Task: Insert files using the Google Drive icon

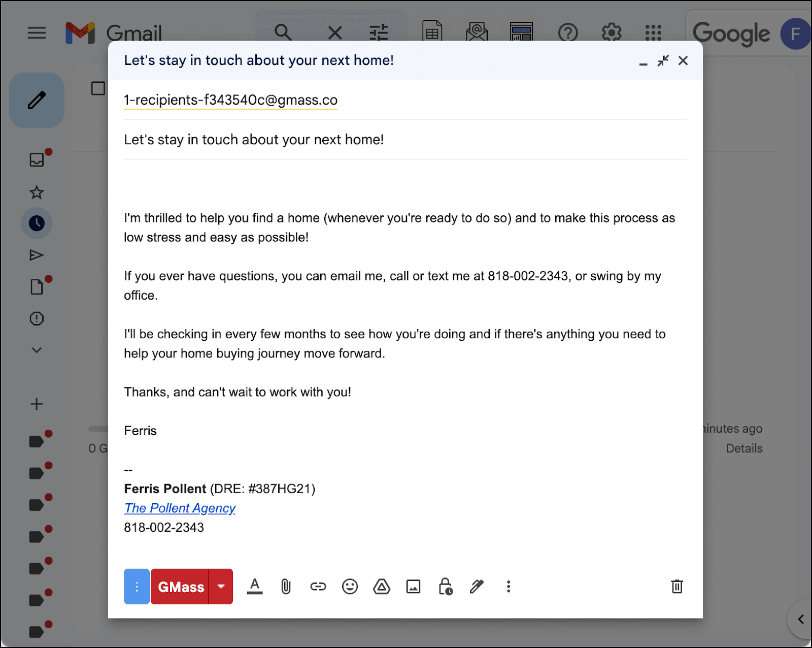Action: pyautogui.click(x=382, y=587)
